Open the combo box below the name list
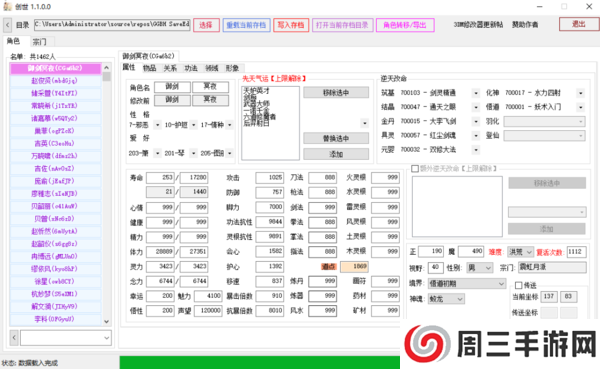Screen dimensions: 600x369 click(x=66, y=338)
